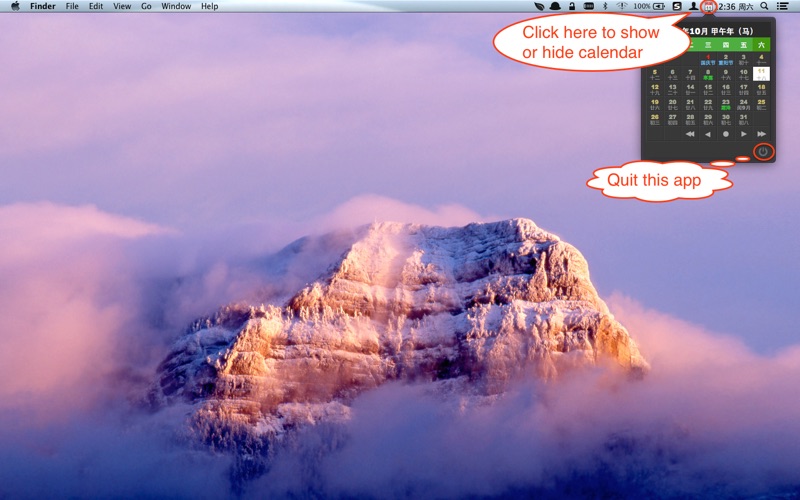Return to today with the round dot button
Screen dimensions: 800x500
[x=726, y=134]
